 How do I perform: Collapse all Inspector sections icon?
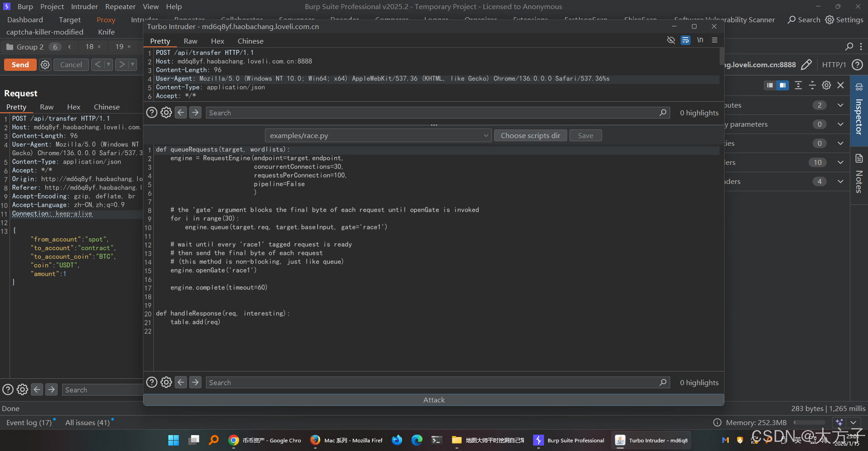[x=812, y=85]
